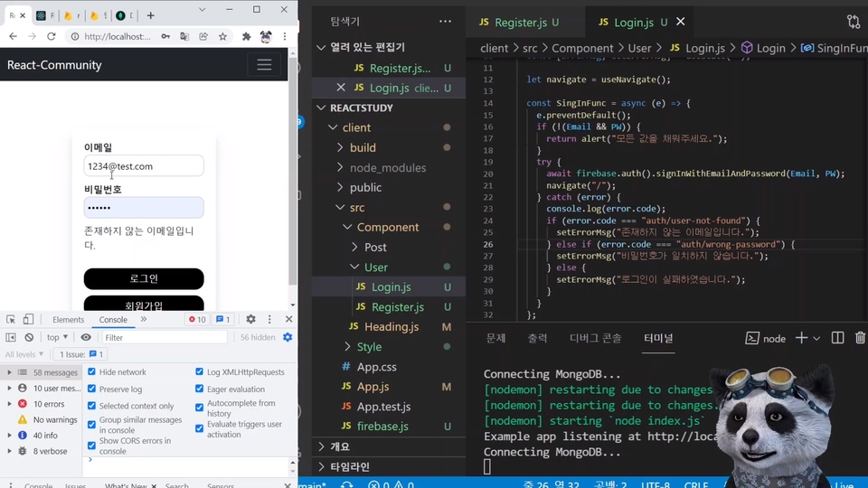The image size is (868, 488).
Task: Toggle Eager evaluation checkbox
Action: coord(199,389)
